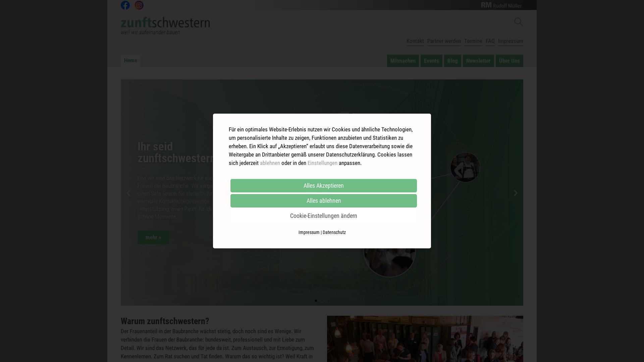644x362 pixels.
Task: Click the left carousel arrow button
Action: pos(128,192)
